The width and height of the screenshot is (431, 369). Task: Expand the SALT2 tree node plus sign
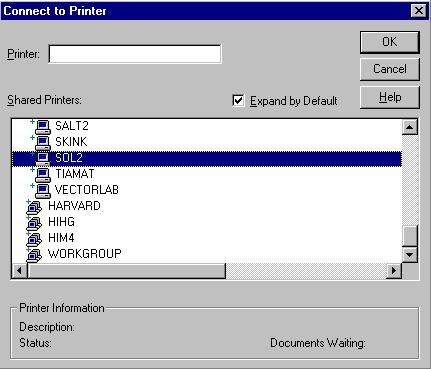click(32, 122)
